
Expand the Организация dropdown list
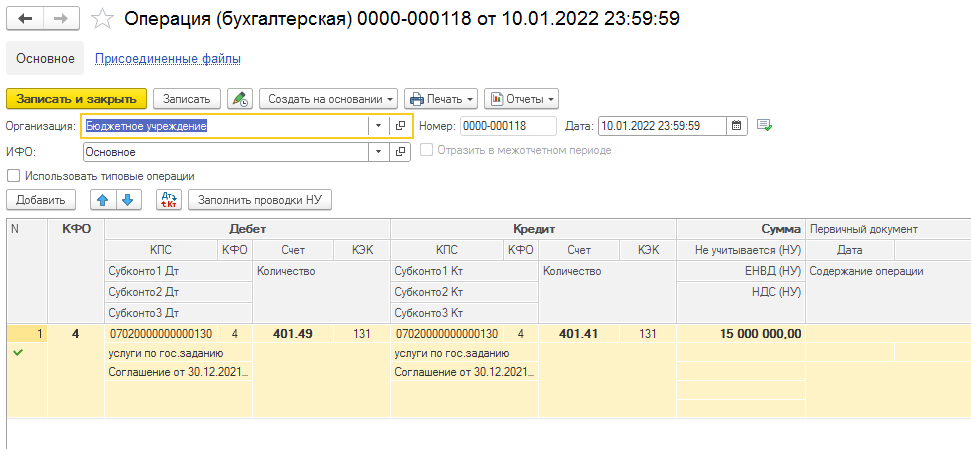[x=378, y=126]
